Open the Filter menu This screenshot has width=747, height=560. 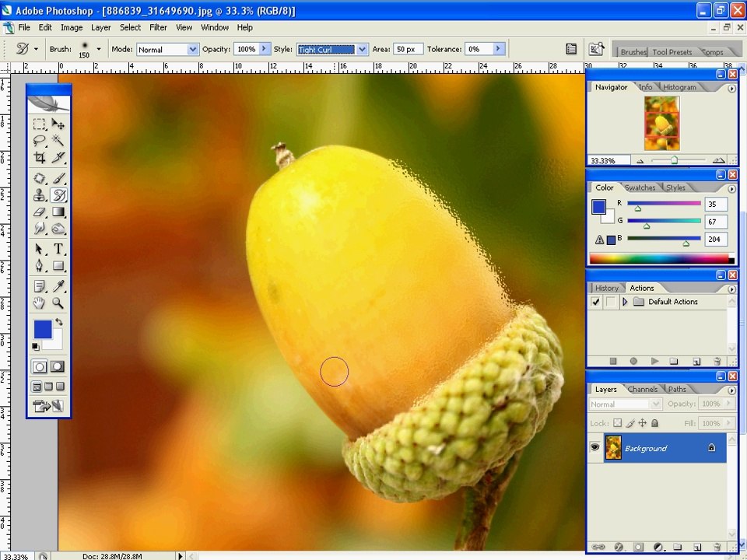coord(158,28)
